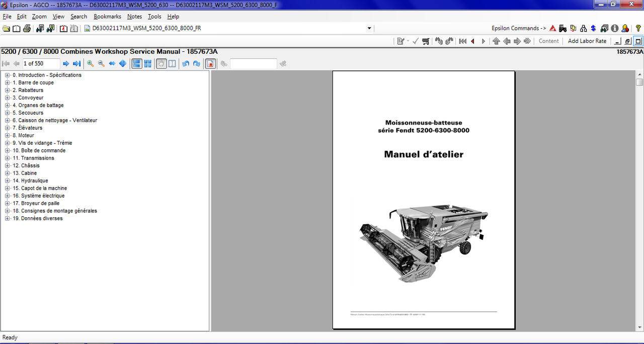Click the shopping cart icon
The height and width of the screenshot is (344, 644).
[426, 41]
